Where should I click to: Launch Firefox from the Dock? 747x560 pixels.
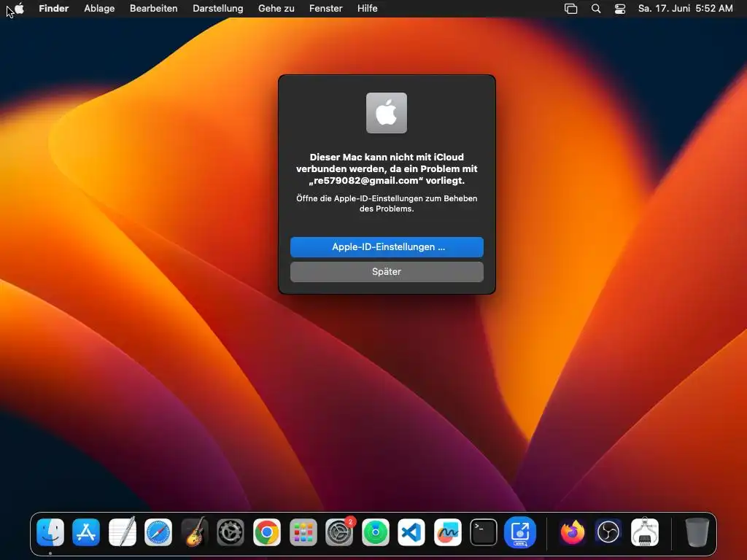(x=572, y=532)
